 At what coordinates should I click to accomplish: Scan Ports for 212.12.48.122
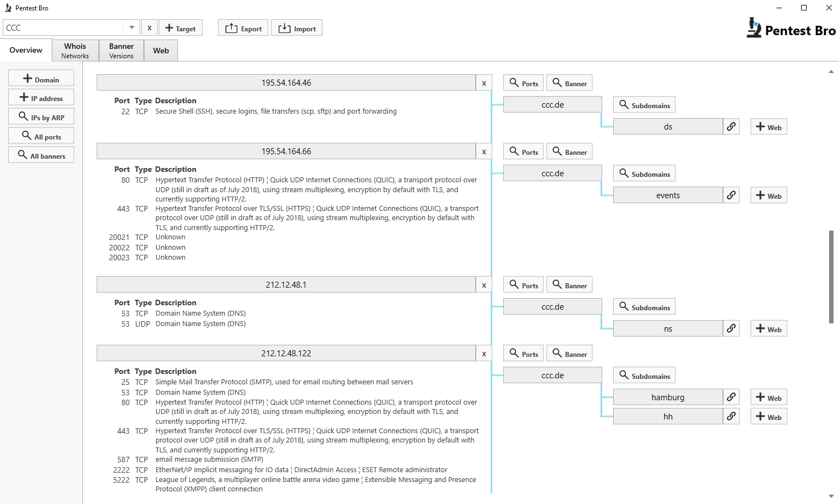click(524, 354)
